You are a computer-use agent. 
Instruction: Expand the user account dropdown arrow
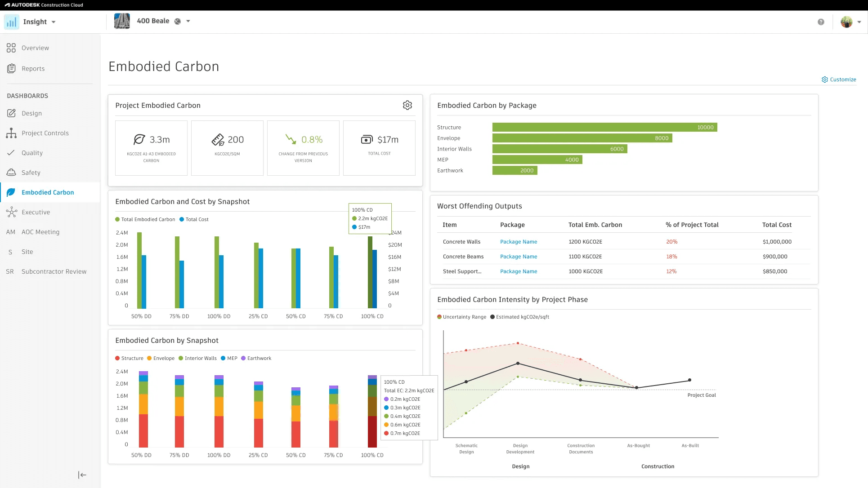pyautogui.click(x=859, y=22)
